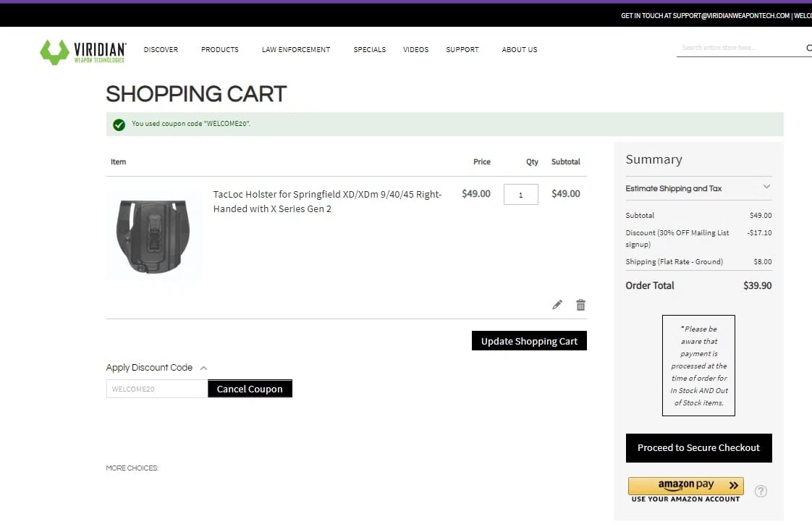Screen dimensions: 812x527
Task: Click the green success checkmark icon
Action: click(119, 125)
